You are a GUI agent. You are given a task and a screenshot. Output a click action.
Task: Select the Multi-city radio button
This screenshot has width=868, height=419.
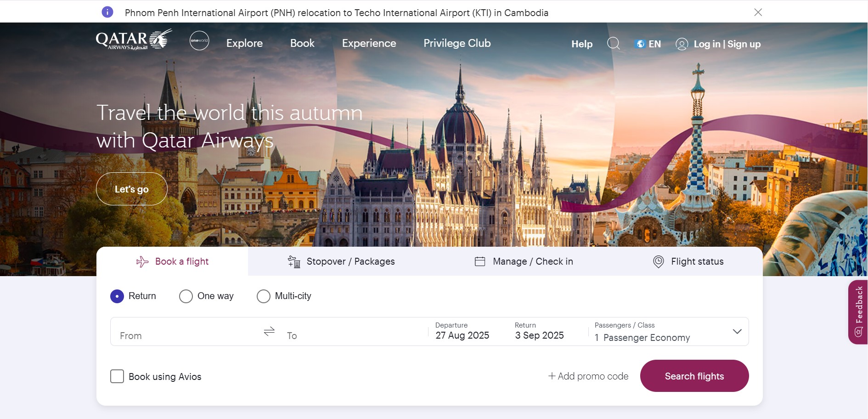click(263, 296)
